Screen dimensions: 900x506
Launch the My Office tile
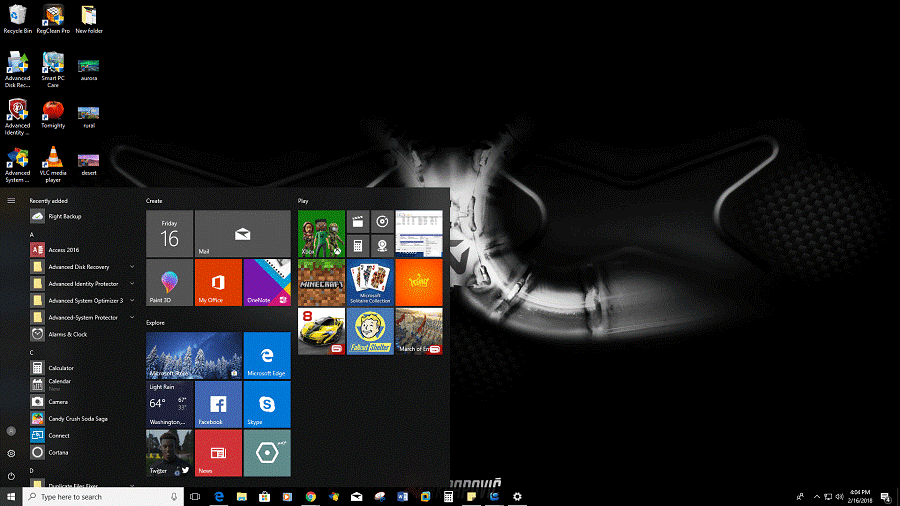pyautogui.click(x=218, y=282)
